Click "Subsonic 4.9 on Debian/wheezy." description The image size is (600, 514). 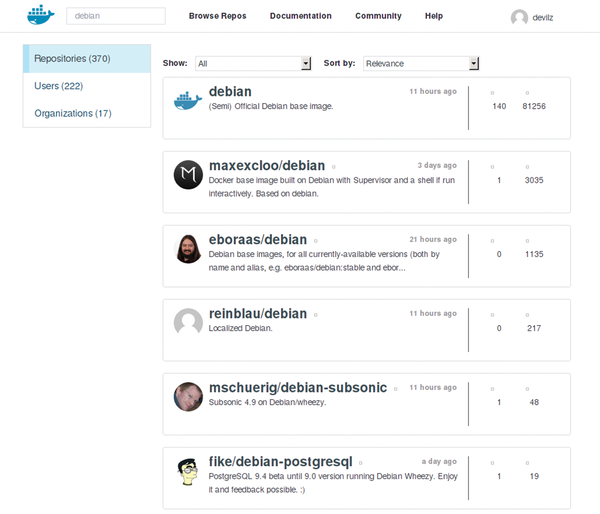267,402
